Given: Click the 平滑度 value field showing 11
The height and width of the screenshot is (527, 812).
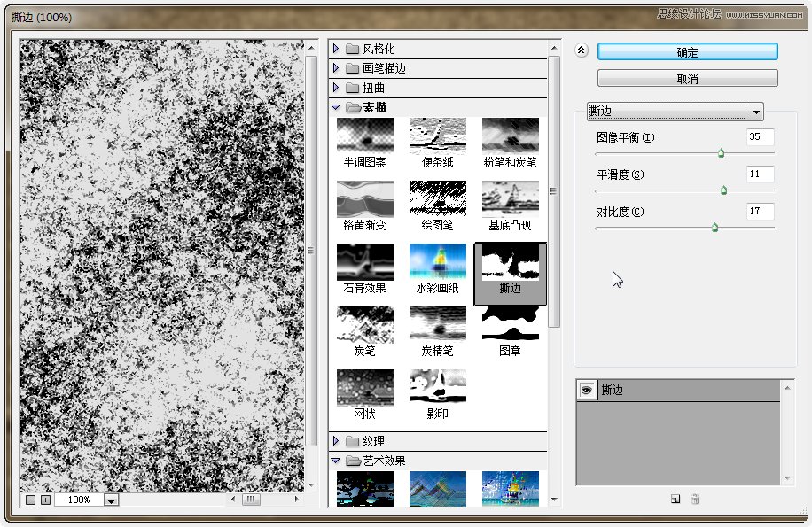Looking at the screenshot, I should (x=761, y=174).
